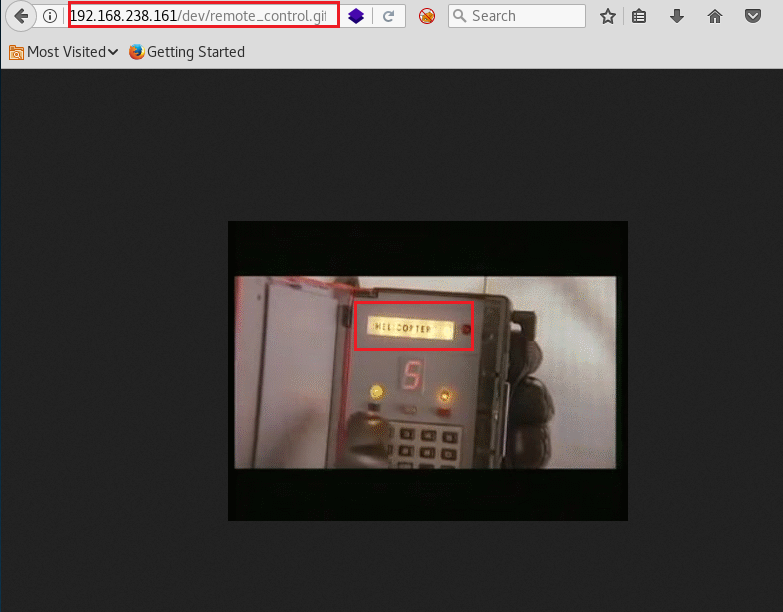Open the Downloads arrow icon
The height and width of the screenshot is (612, 783).
click(677, 16)
